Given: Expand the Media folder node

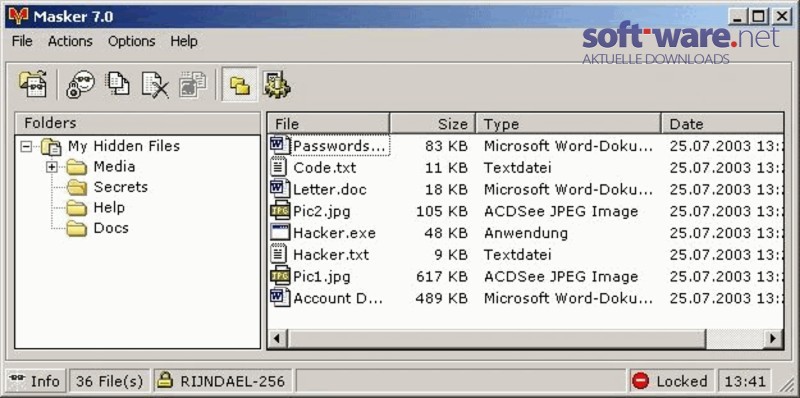Looking at the screenshot, I should [51, 167].
